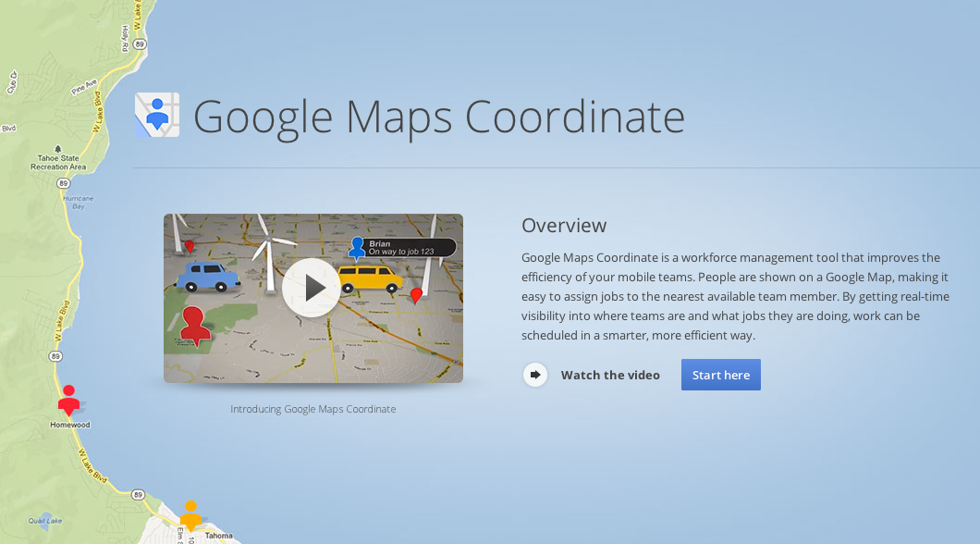Click the Brian on way to job label
This screenshot has width=980, height=544.
point(410,247)
